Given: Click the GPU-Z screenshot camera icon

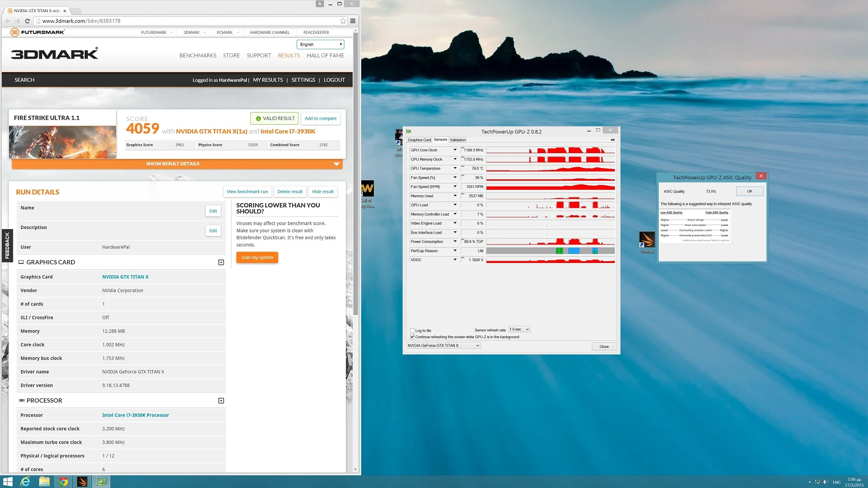Looking at the screenshot, I should click(613, 140).
